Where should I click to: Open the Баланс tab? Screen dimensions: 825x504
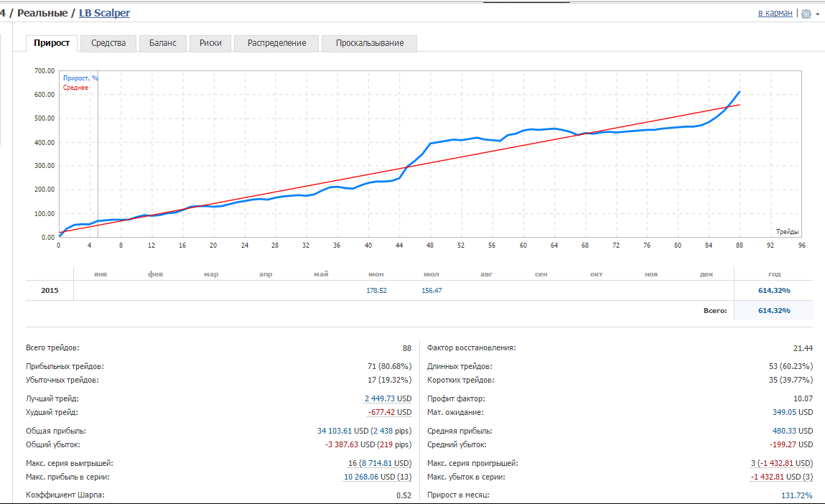point(162,43)
